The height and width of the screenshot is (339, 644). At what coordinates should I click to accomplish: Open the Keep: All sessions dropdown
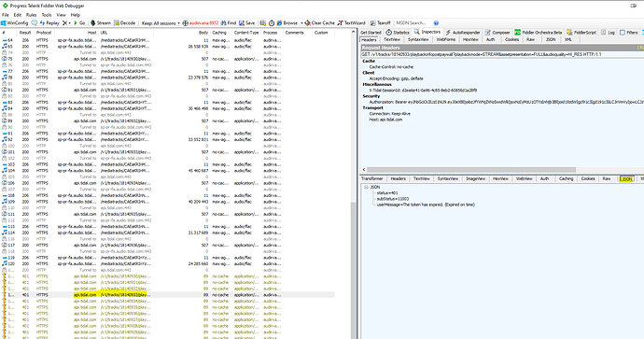pos(161,23)
